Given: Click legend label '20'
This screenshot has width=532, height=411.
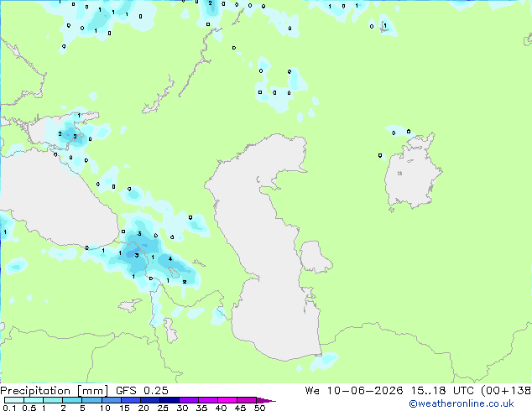Looking at the screenshot, I should 143,408.
